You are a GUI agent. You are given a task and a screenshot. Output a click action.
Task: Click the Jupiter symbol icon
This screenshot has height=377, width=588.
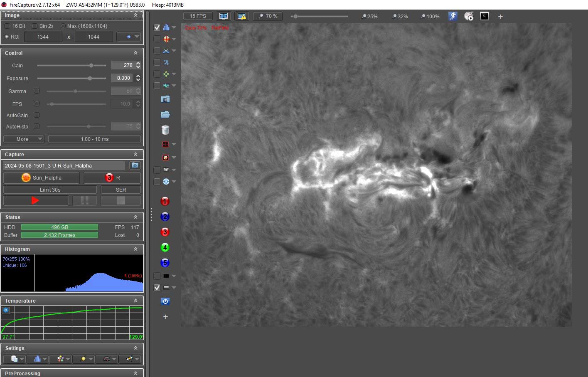point(166,62)
